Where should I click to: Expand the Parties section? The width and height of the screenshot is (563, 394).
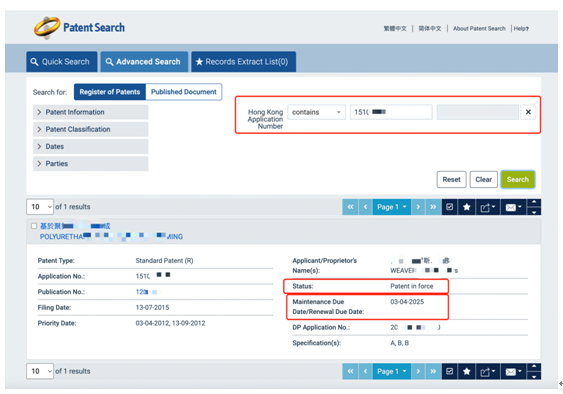[90, 164]
